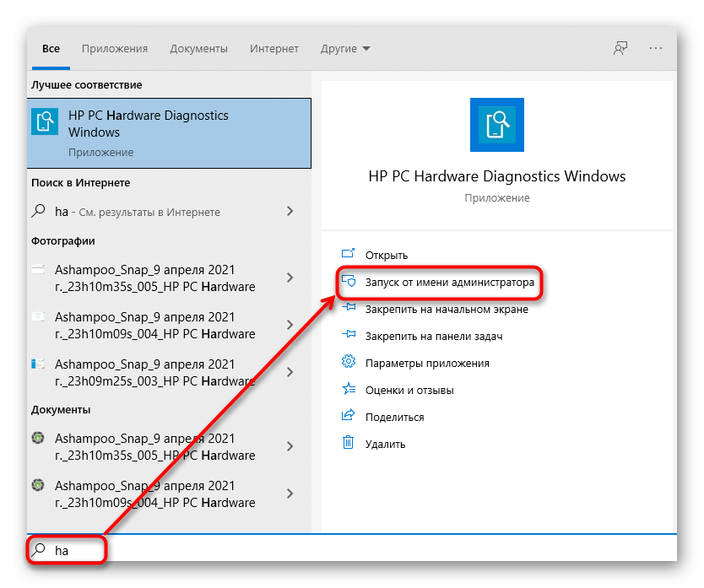
Task: Click the trash icon to uninstall
Action: [x=348, y=443]
